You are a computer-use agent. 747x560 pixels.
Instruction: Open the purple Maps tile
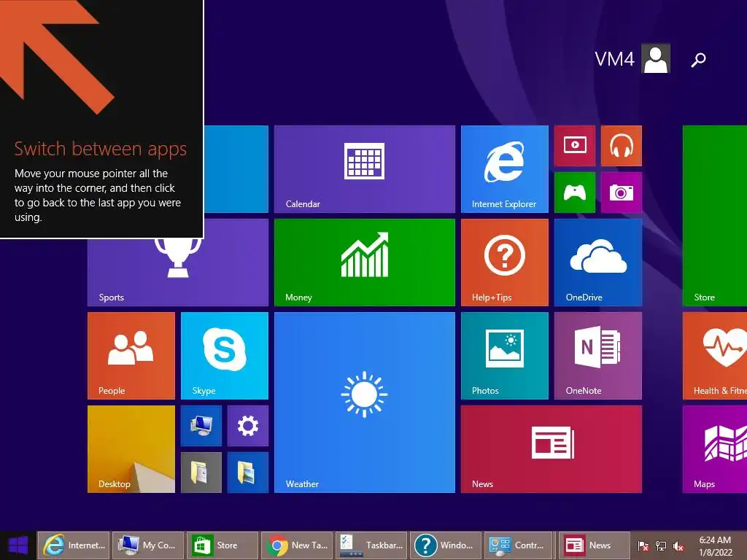(x=715, y=449)
